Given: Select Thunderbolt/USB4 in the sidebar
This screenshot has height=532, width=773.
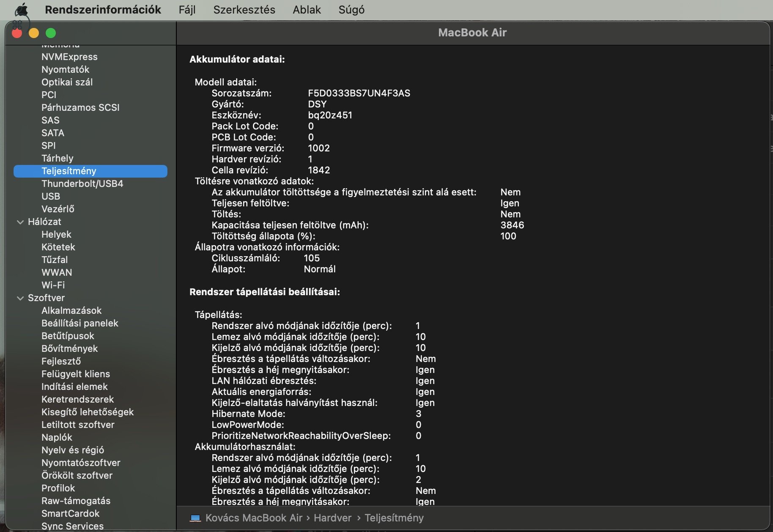Looking at the screenshot, I should click(x=82, y=184).
